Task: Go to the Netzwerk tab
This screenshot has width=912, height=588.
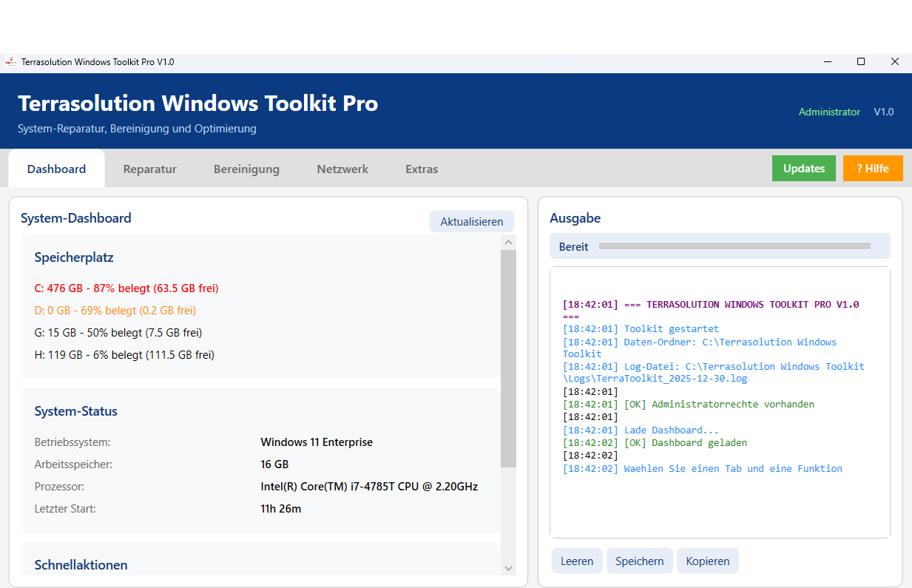Action: pos(342,169)
